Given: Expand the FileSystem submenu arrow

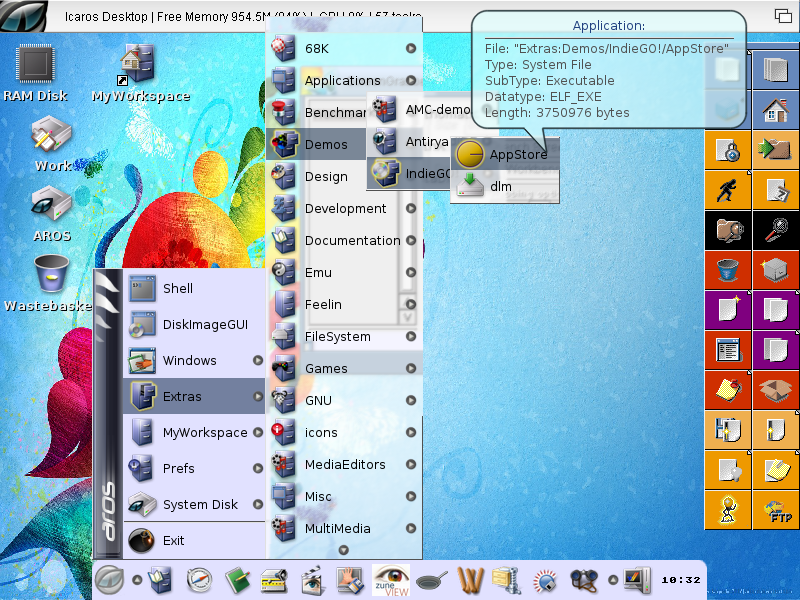Looking at the screenshot, I should pyautogui.click(x=411, y=336).
